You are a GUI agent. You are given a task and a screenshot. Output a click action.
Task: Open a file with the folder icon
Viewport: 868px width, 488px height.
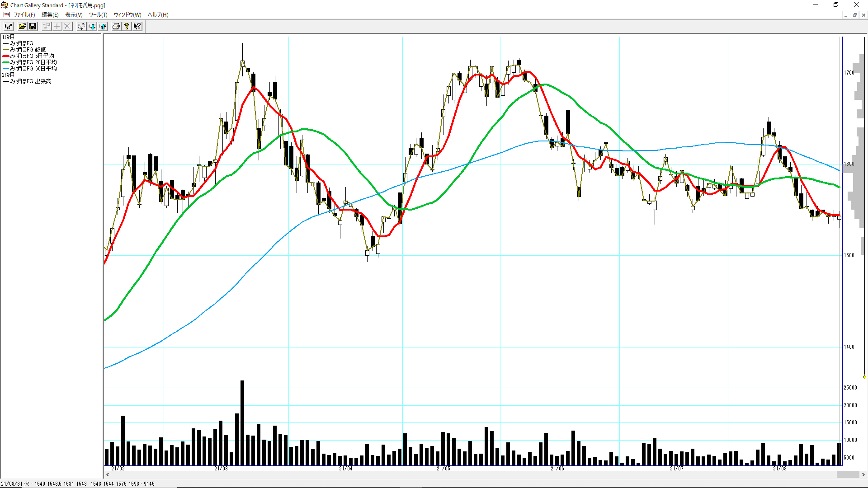[22, 26]
